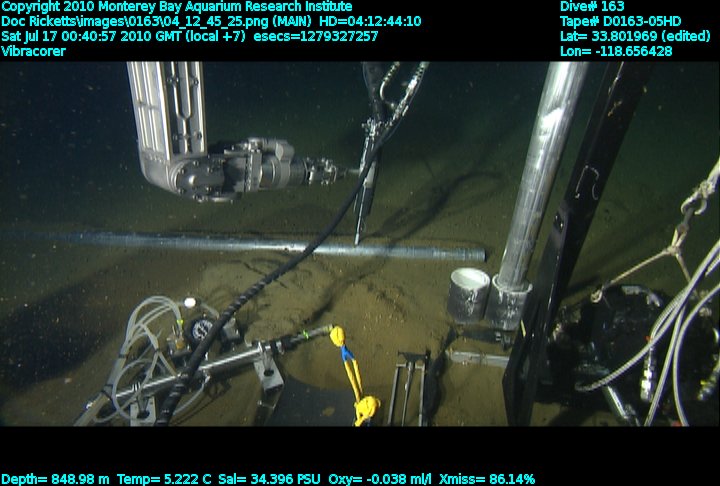Image resolution: width=720 pixels, height=486 pixels.
Task: Click the Oxy= -0.038 ml/l reading
Action: pos(380,479)
